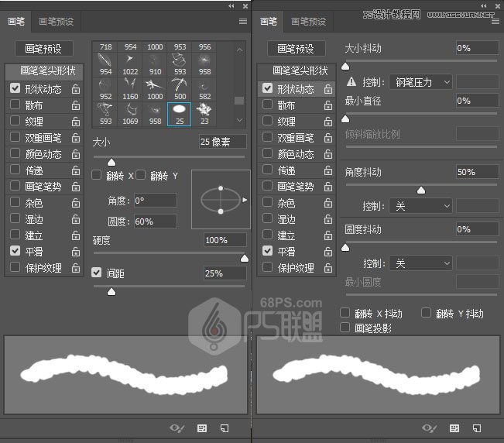Toggle live tip preview in right panel
Image resolution: width=504 pixels, height=443 pixels.
click(x=429, y=428)
